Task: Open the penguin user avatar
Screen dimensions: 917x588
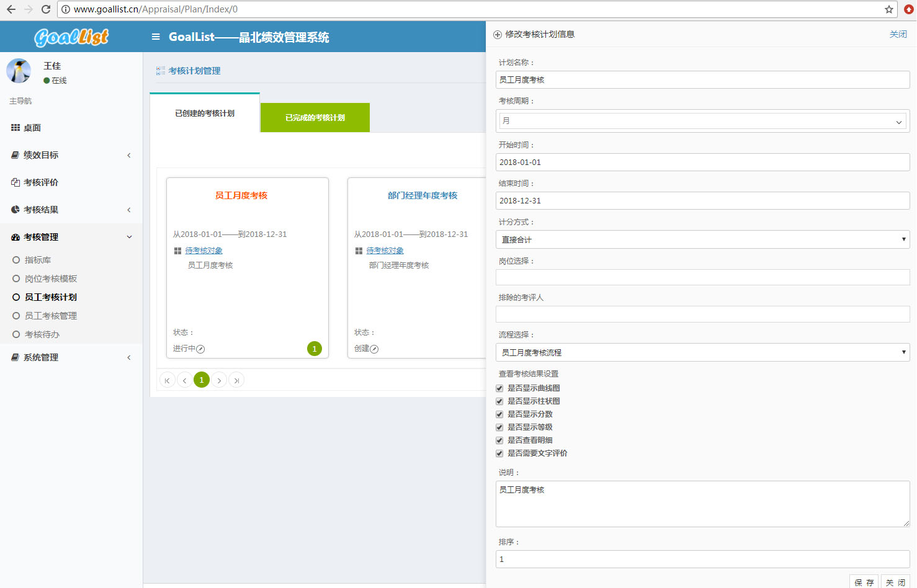Action: tap(19, 71)
